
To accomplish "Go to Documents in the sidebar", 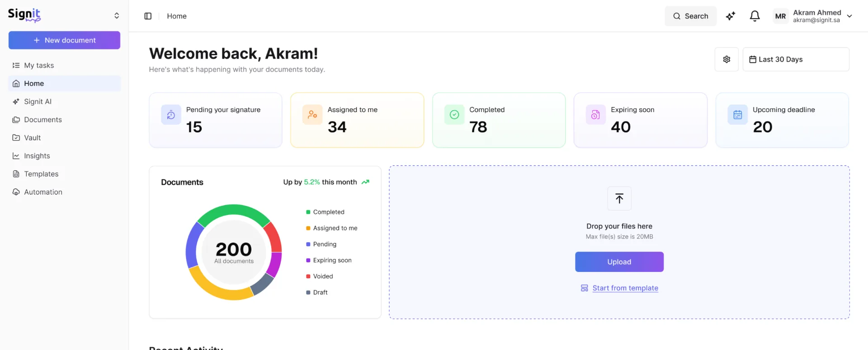I will point(42,120).
